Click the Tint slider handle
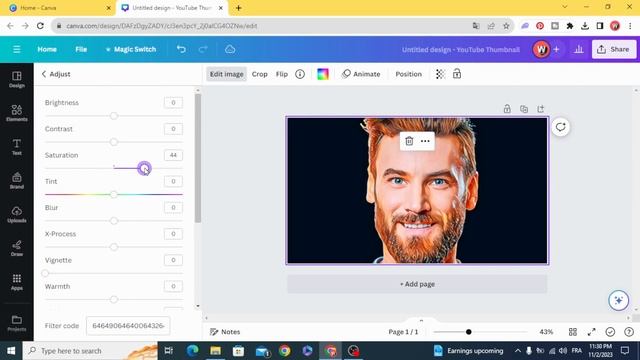 pyautogui.click(x=114, y=195)
